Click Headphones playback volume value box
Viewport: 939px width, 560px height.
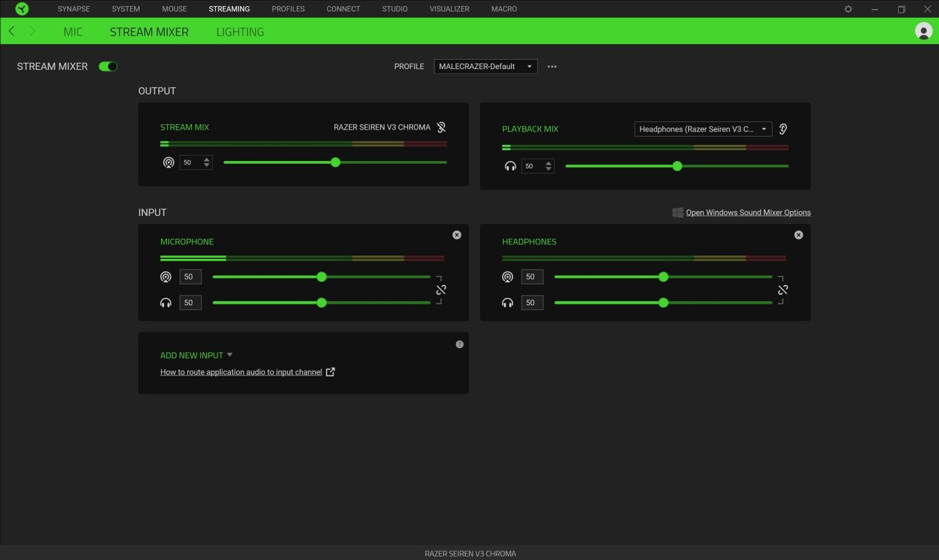(533, 302)
